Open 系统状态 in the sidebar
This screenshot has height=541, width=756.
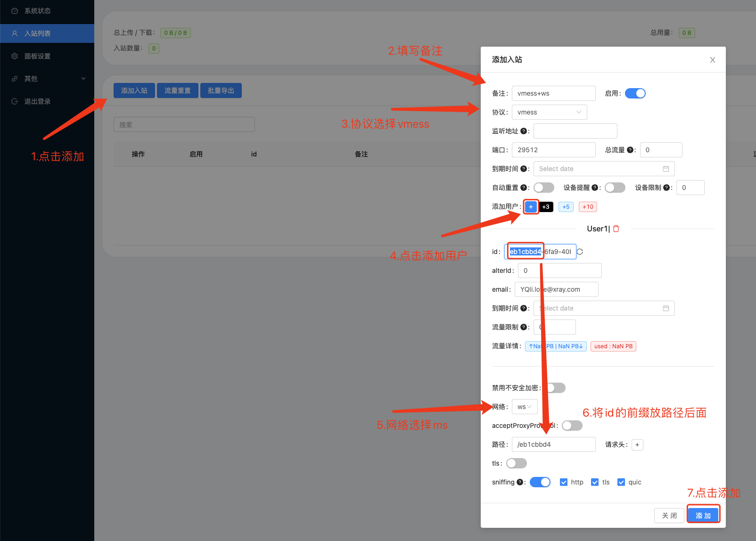click(38, 11)
